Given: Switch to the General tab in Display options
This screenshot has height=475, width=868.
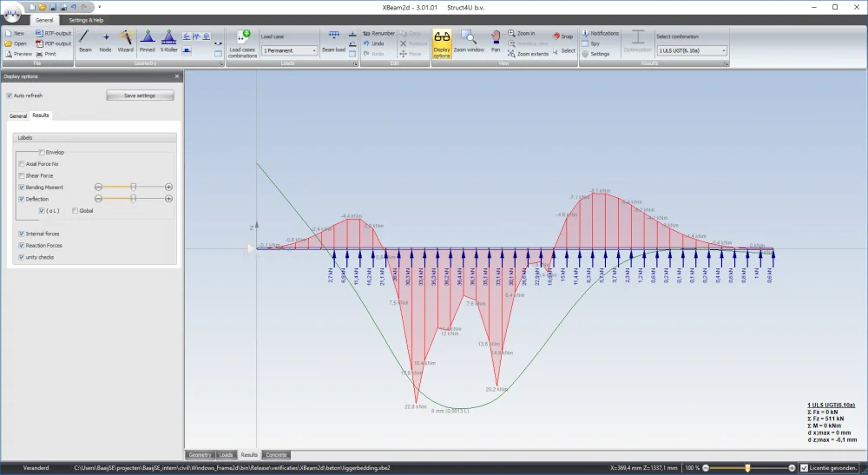Looking at the screenshot, I should point(17,115).
